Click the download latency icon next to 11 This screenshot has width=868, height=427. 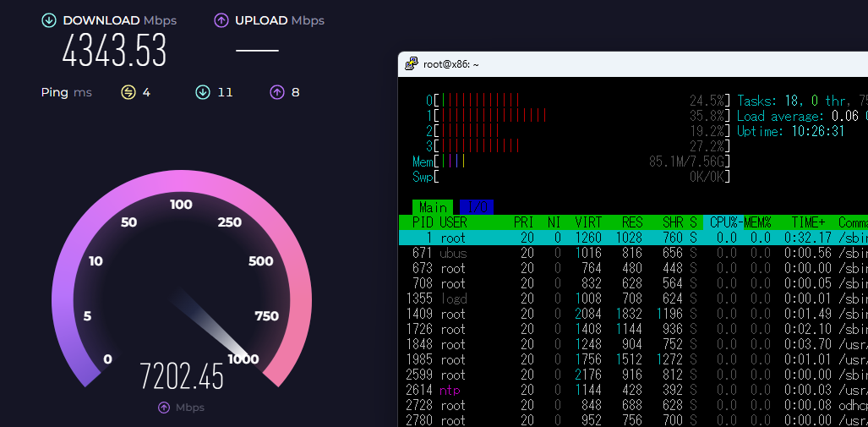[x=203, y=92]
